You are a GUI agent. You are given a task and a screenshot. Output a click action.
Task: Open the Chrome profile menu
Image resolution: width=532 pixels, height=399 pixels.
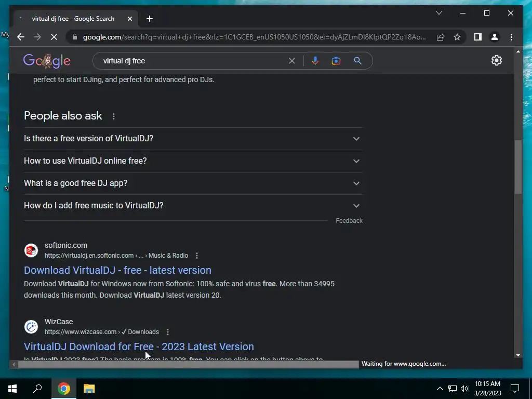495,37
